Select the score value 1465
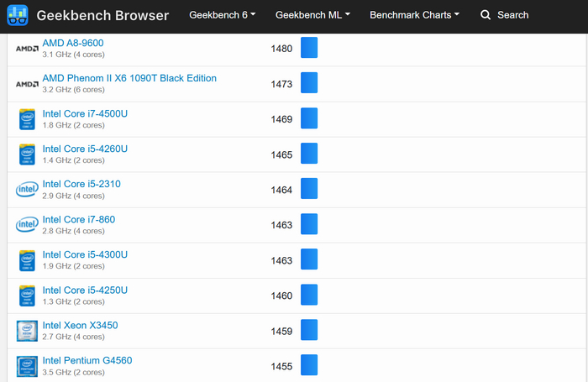Viewport: 588px width, 382px height. (x=281, y=154)
